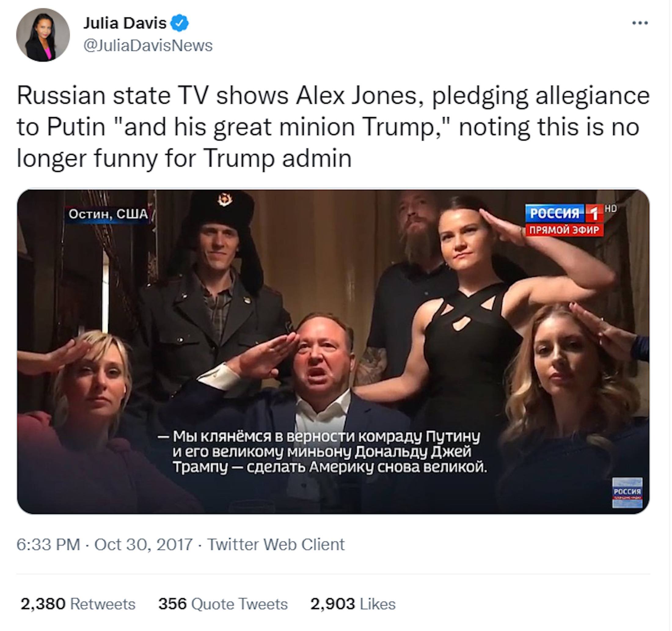This screenshot has width=672, height=631.
Task: Click the tweet text about Russian state TV
Action: point(333,127)
